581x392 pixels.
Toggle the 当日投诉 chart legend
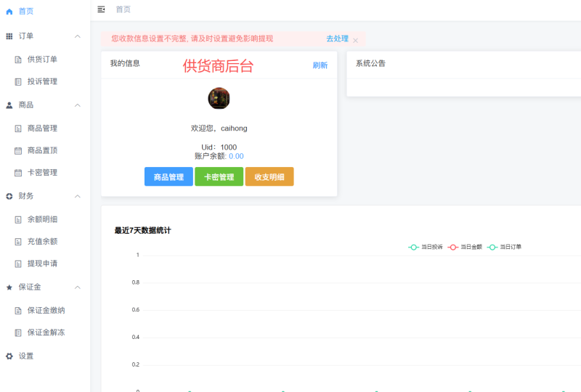(x=426, y=247)
